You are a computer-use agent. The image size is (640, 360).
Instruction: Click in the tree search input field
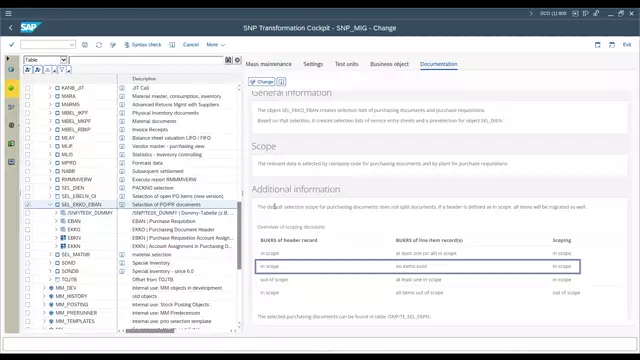pos(146,60)
